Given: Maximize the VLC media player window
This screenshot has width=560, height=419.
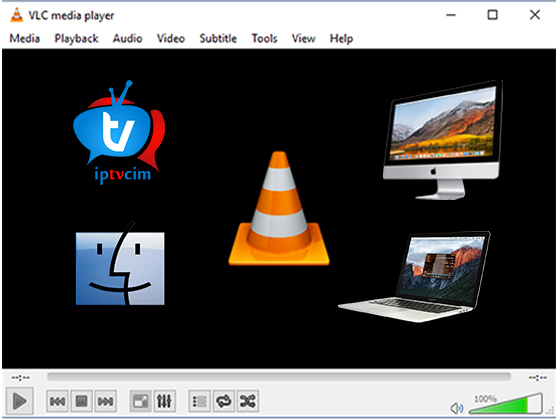Looking at the screenshot, I should (x=492, y=15).
